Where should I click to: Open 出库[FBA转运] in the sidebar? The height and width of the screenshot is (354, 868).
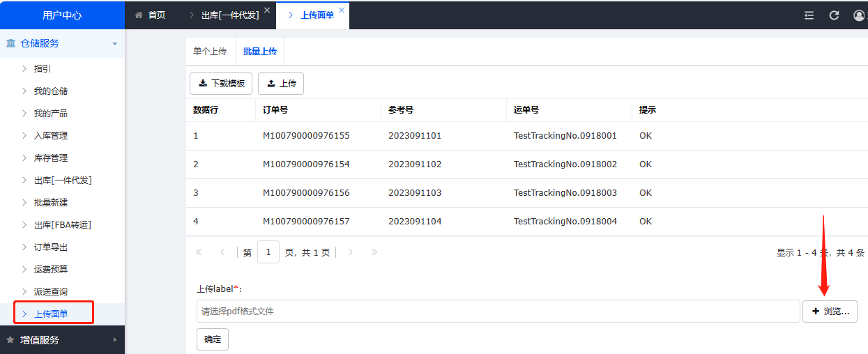(x=62, y=225)
